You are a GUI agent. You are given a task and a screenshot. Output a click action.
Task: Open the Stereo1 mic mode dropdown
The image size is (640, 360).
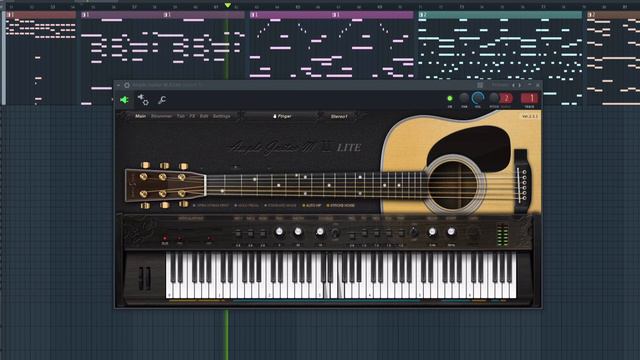[339, 116]
